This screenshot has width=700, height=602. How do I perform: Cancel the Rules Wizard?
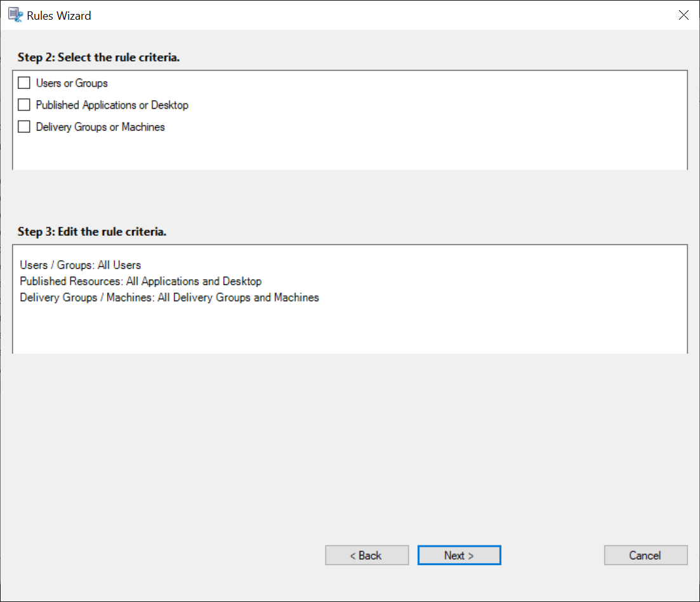point(645,554)
